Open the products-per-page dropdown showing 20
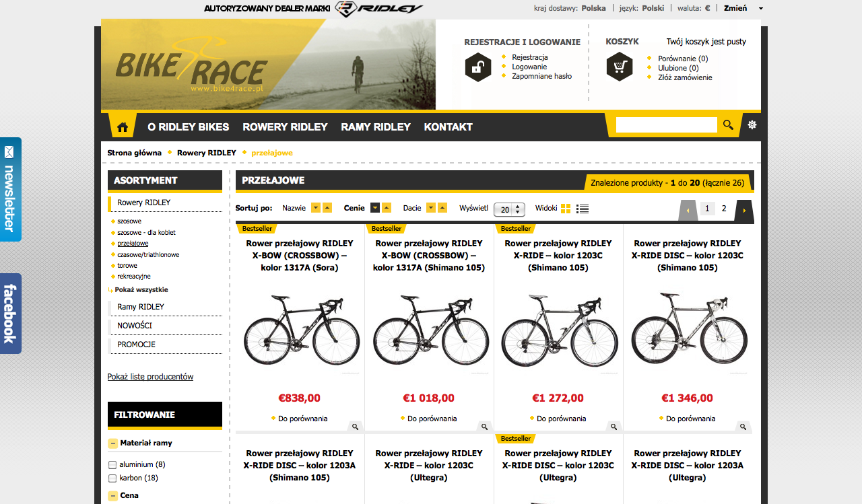 pyautogui.click(x=509, y=209)
